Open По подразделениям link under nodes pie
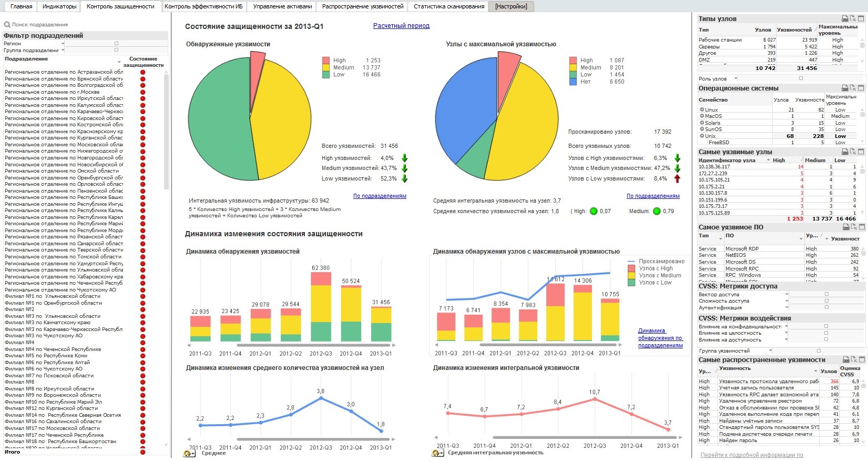 (653, 196)
